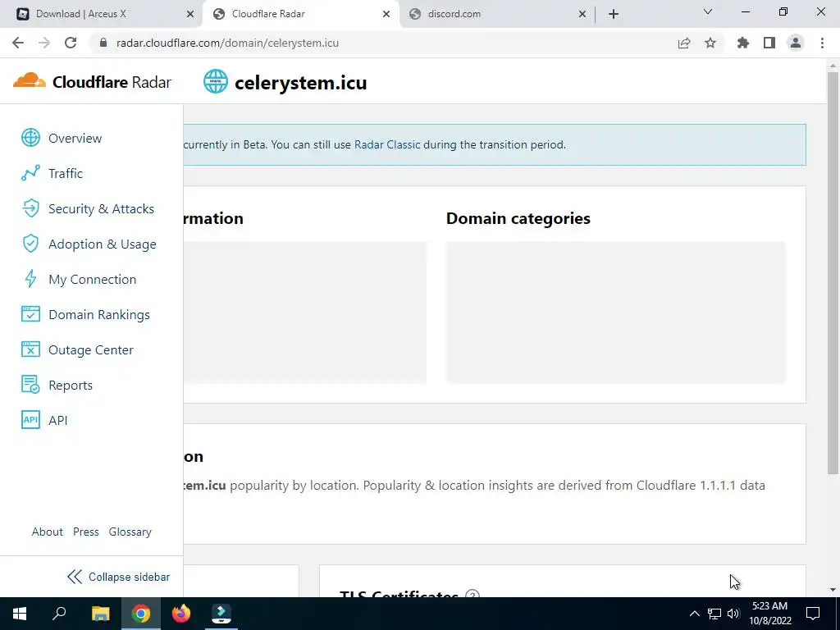840x630 pixels.
Task: Open Firefox from the taskbar
Action: click(181, 614)
